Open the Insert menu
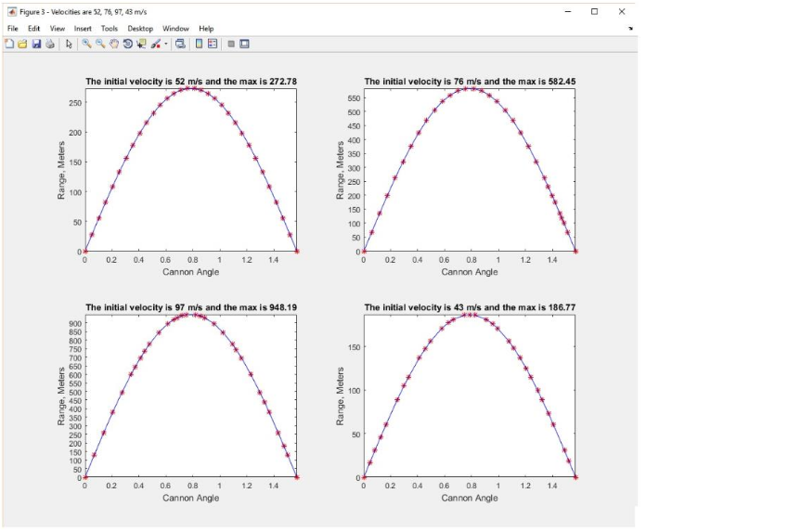This screenshot has height=532, width=788. click(83, 29)
